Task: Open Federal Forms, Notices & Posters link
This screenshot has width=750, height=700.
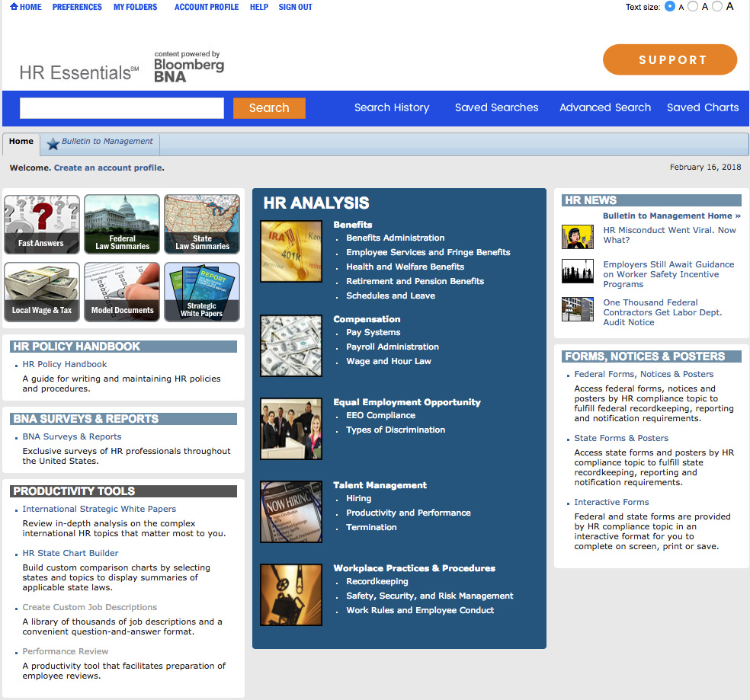Action: click(x=644, y=374)
